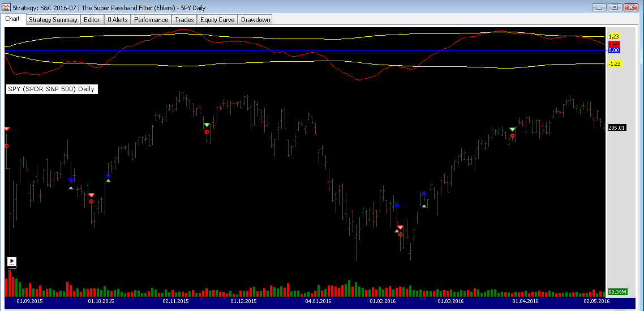This screenshot has width=644, height=311.
Task: Go to the Equity Curve tab
Action: [x=217, y=20]
